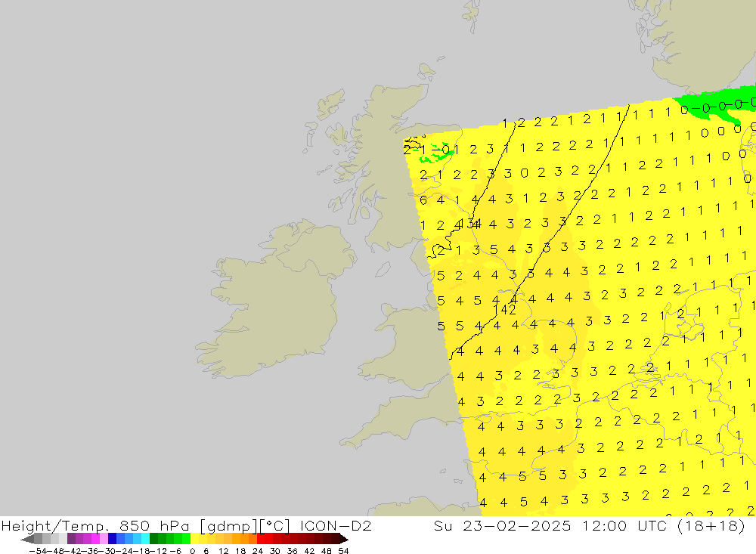The width and height of the screenshot is (756, 554).
Task: Select the dark blue legend swatch
Action: [112, 539]
